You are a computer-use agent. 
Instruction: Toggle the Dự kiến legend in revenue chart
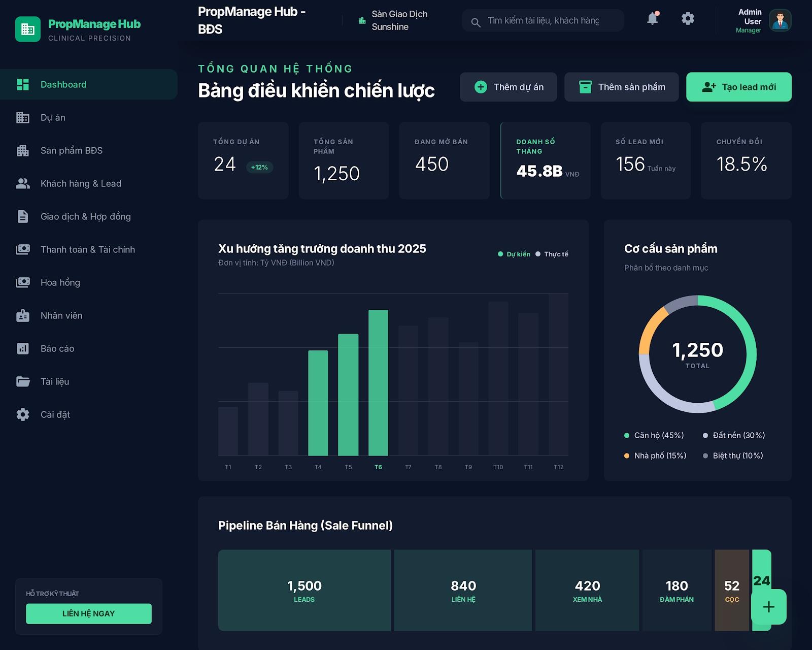[x=514, y=254]
